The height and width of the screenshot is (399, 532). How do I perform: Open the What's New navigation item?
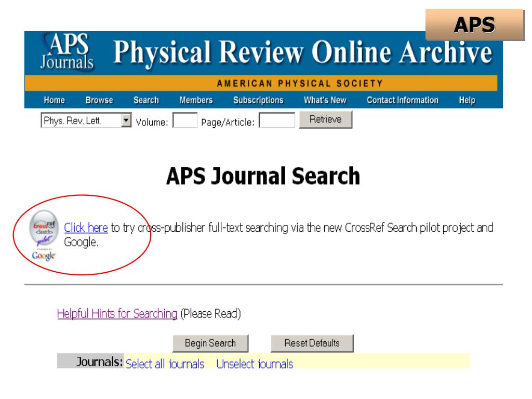pos(325,100)
